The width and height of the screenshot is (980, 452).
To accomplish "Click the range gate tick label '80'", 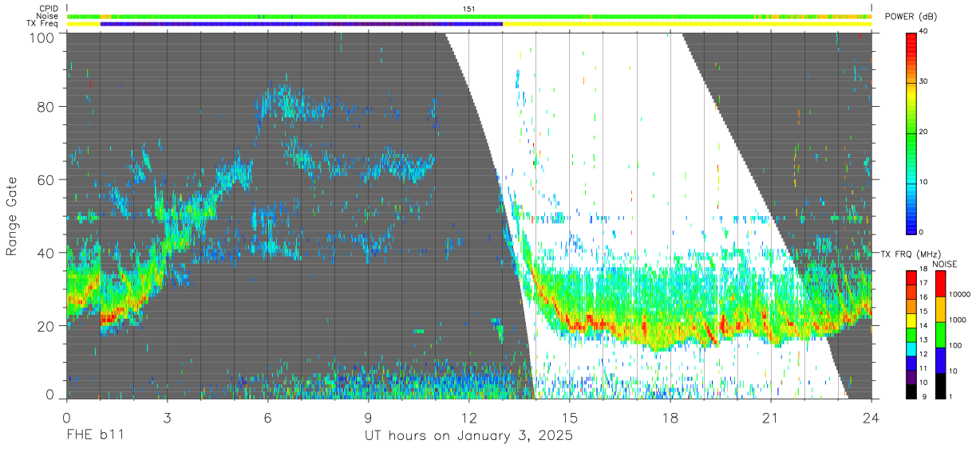I will 47,106.
